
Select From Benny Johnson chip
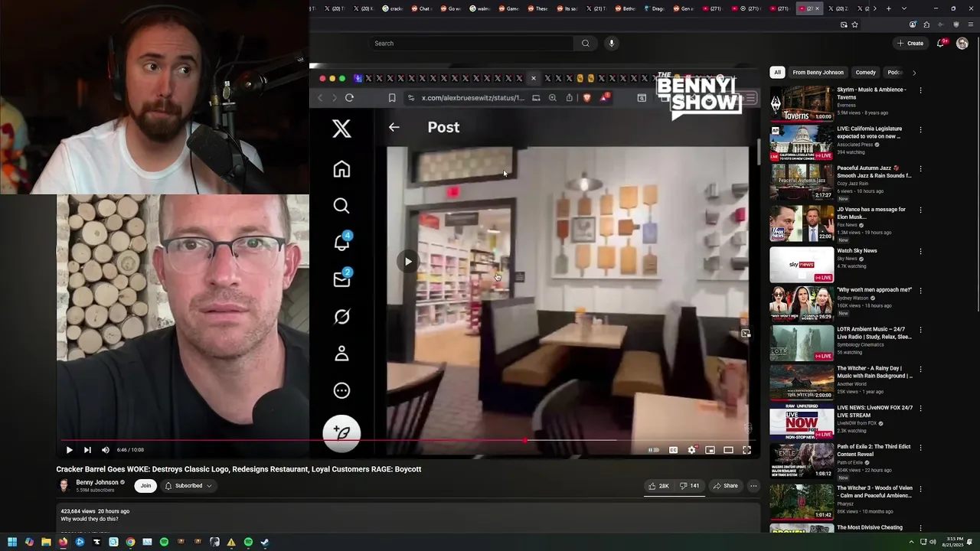(818, 73)
